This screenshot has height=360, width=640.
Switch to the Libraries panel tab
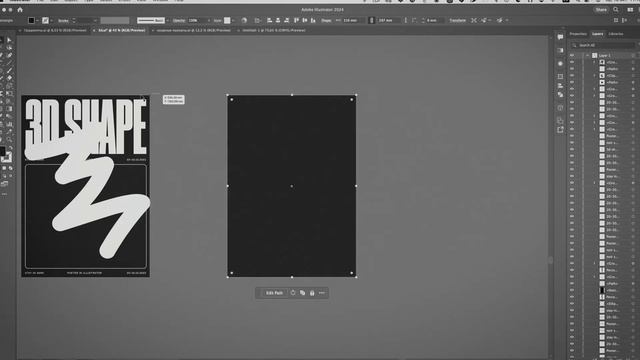[616, 34]
